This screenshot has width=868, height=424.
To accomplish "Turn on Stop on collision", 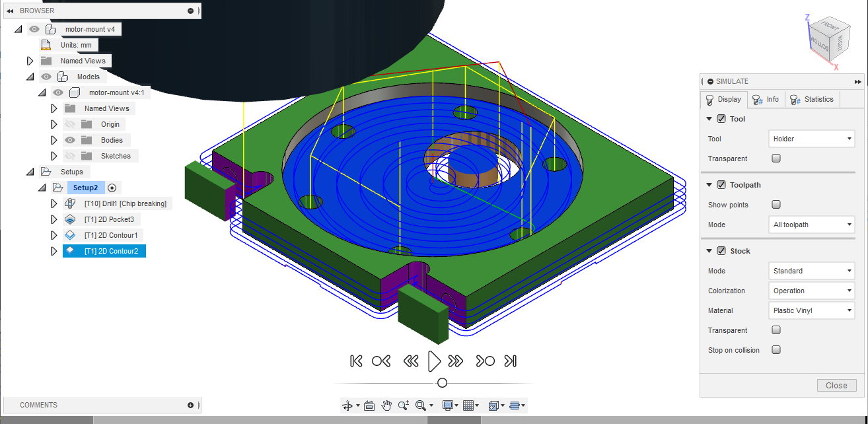I will [776, 349].
